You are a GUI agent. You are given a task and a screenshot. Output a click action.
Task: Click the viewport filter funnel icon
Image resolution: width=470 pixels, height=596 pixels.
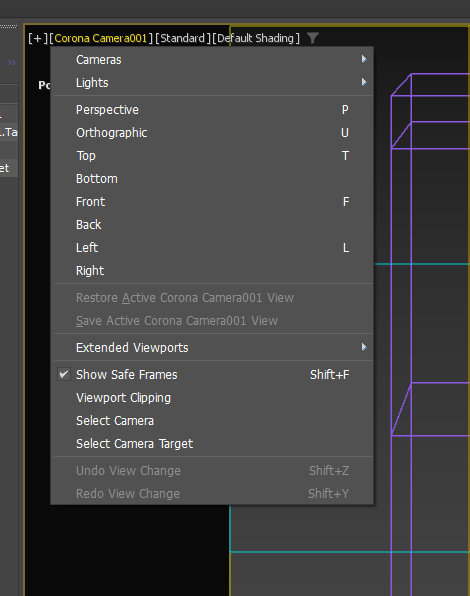point(313,38)
